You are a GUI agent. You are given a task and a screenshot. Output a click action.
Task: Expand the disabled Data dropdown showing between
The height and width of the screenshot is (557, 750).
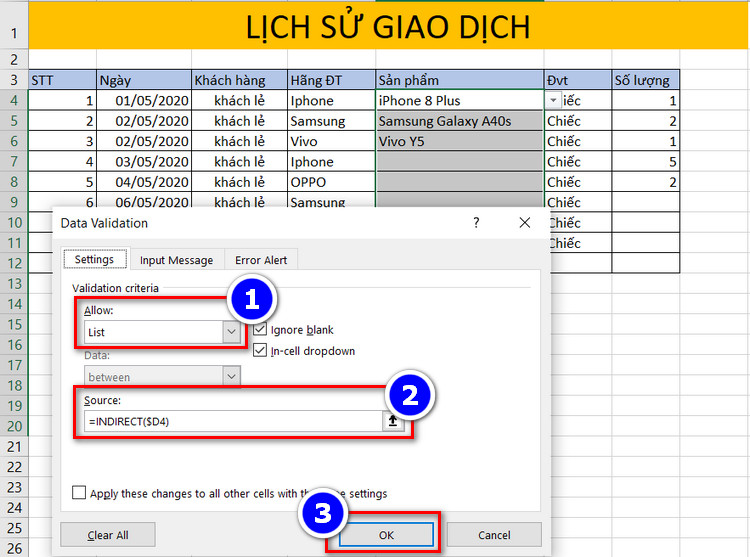coord(232,376)
